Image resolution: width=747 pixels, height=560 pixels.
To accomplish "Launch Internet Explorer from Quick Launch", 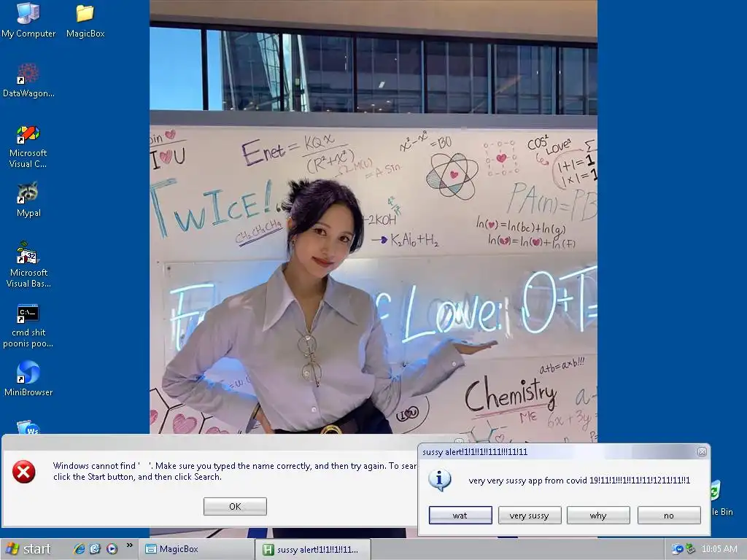I will tap(79, 549).
